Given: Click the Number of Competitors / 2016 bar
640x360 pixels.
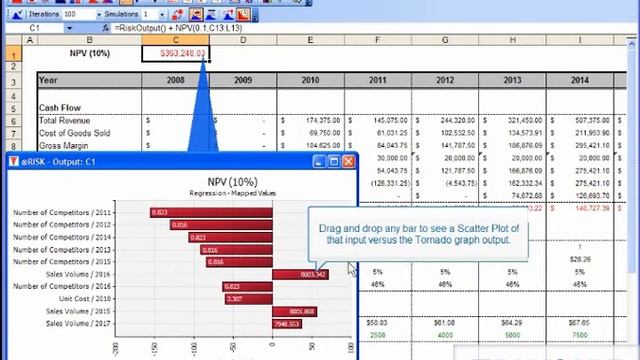Looking at the screenshot, I should tap(247, 287).
